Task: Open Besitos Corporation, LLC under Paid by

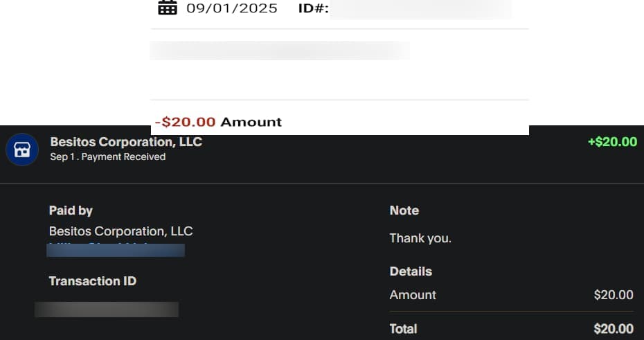Action: pyautogui.click(x=121, y=231)
